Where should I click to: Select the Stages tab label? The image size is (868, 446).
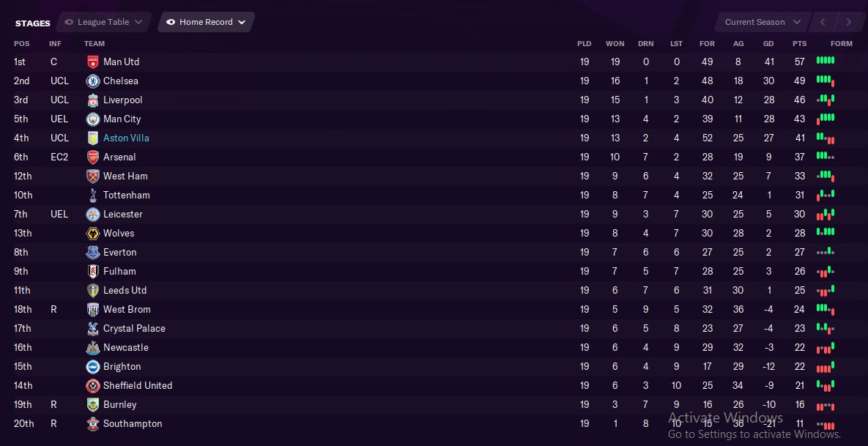(33, 23)
